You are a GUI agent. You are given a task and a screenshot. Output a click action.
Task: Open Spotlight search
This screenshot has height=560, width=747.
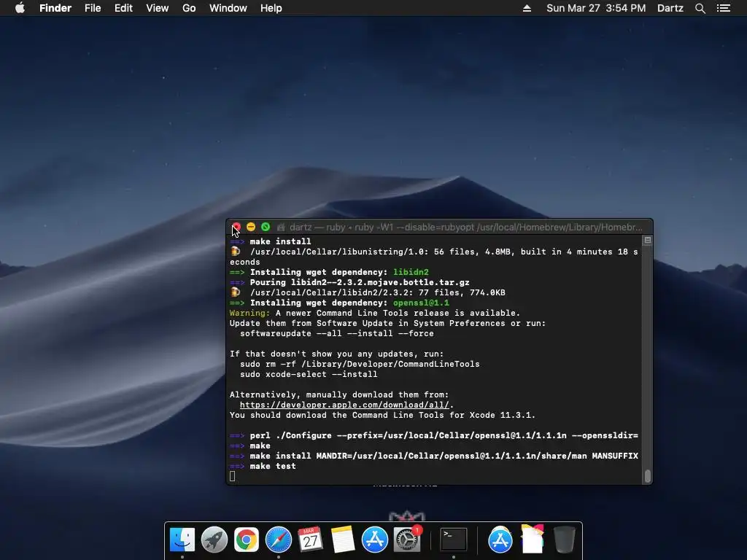click(x=700, y=8)
